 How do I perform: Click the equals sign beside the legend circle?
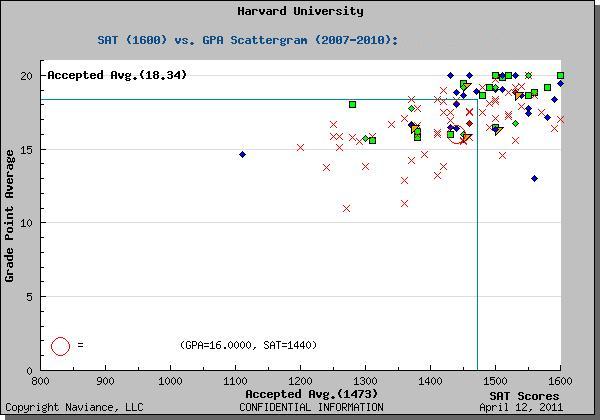coord(80,345)
